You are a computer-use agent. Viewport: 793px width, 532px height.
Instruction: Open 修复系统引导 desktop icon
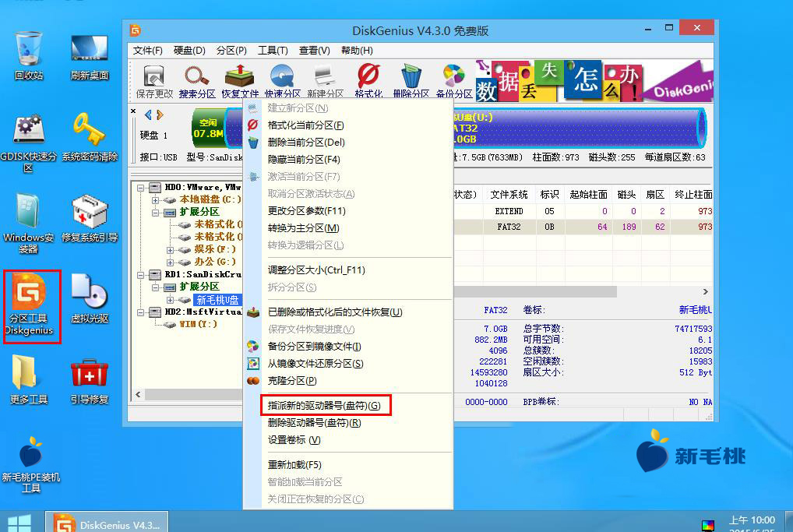pos(90,218)
